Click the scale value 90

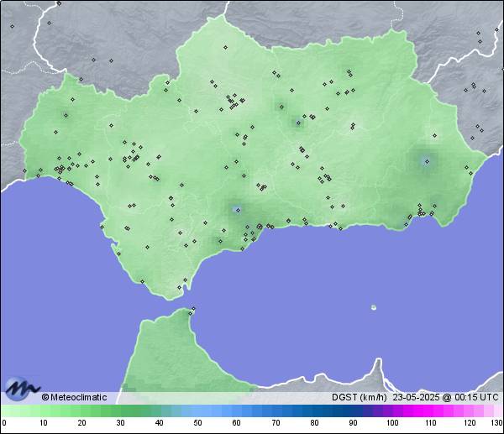353,423
